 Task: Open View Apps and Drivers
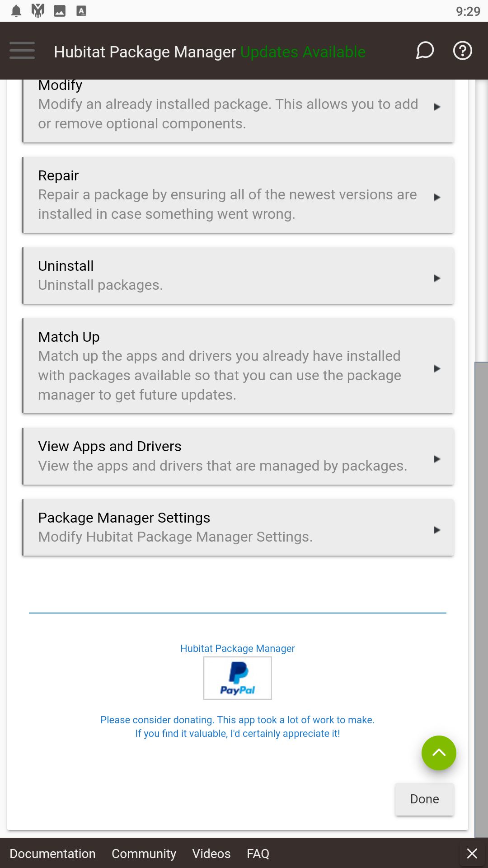[x=238, y=456]
